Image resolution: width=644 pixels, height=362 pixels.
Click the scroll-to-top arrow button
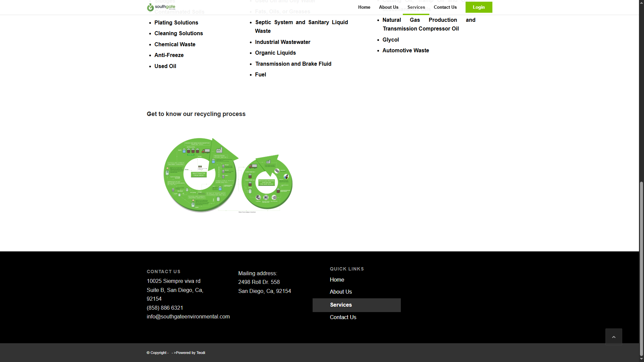[613, 337]
